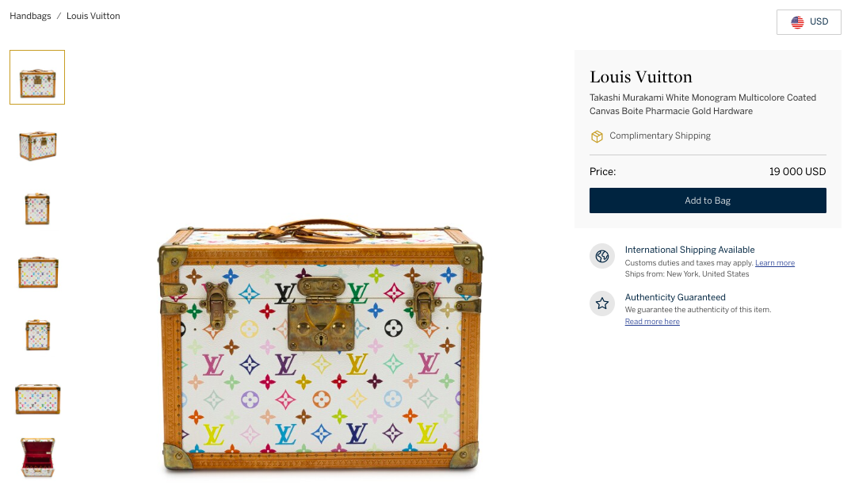Go to Louis Vuitton breadcrumb
The height and width of the screenshot is (504, 855).
pyautogui.click(x=94, y=16)
